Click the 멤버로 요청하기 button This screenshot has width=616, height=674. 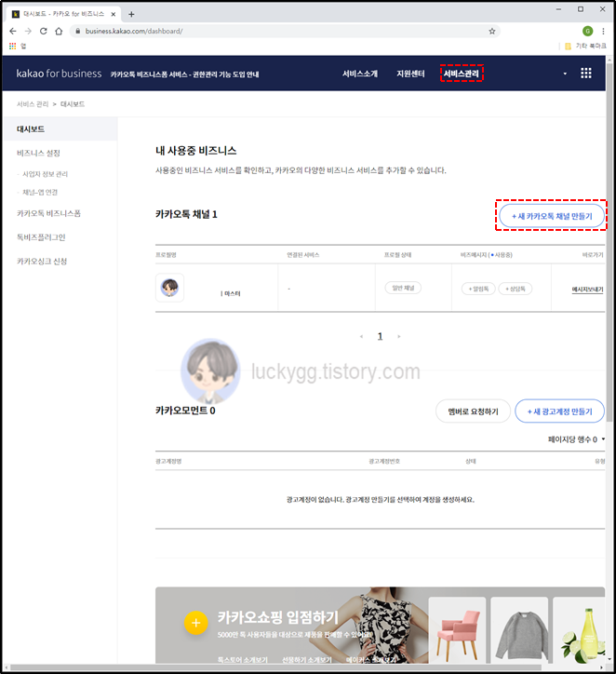click(x=473, y=411)
